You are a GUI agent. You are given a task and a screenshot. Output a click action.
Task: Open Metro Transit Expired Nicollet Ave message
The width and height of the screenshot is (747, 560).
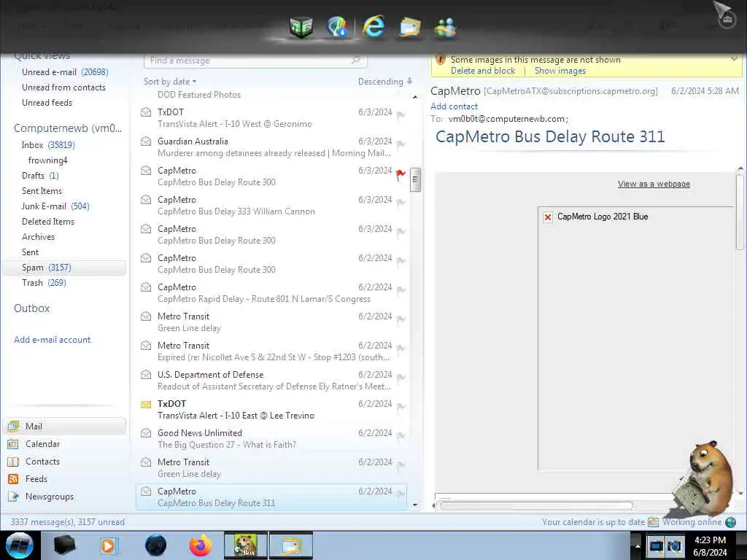pyautogui.click(x=271, y=351)
